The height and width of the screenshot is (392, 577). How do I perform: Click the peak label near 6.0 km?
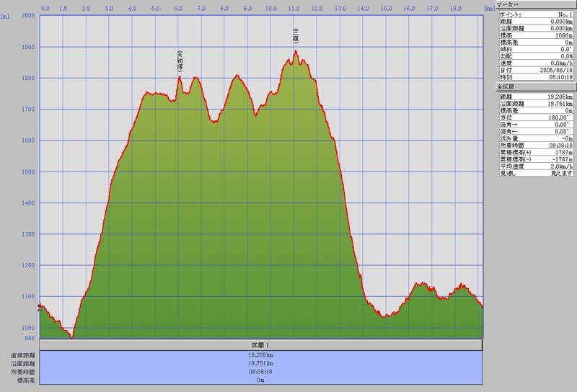(x=180, y=61)
